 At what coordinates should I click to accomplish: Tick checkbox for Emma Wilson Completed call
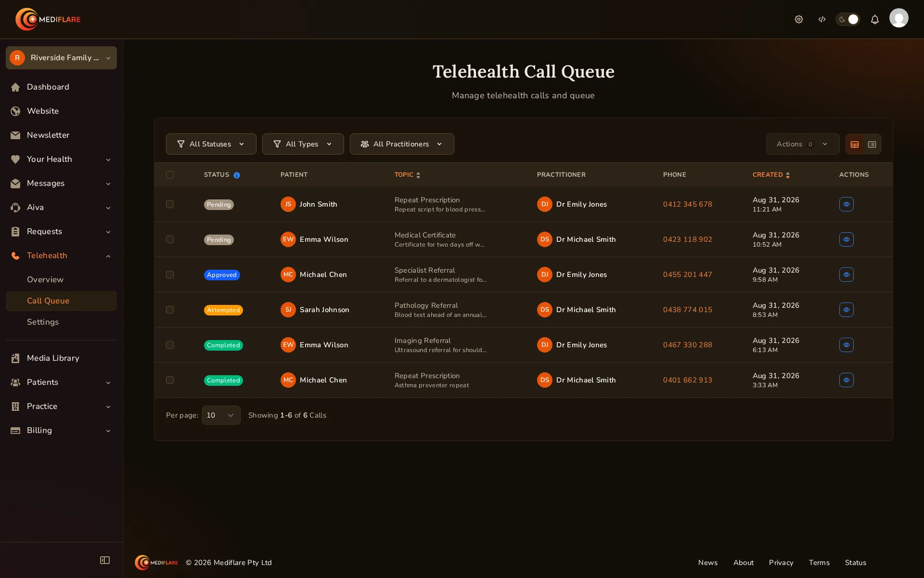[170, 345]
